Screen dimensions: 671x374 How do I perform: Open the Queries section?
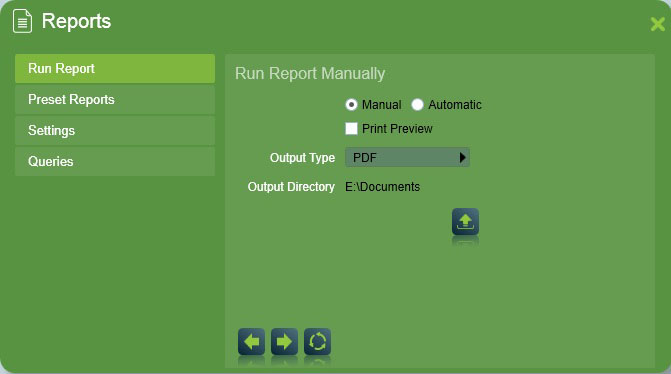pos(115,161)
